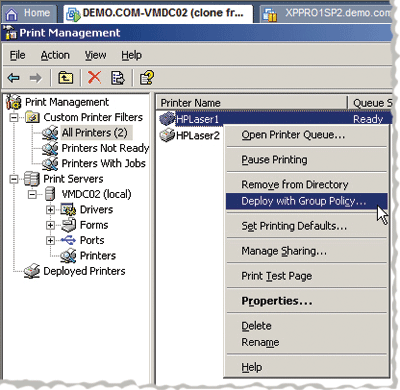Select Print Test Page menu entry
The width and height of the screenshot is (400, 390).
[307, 276]
